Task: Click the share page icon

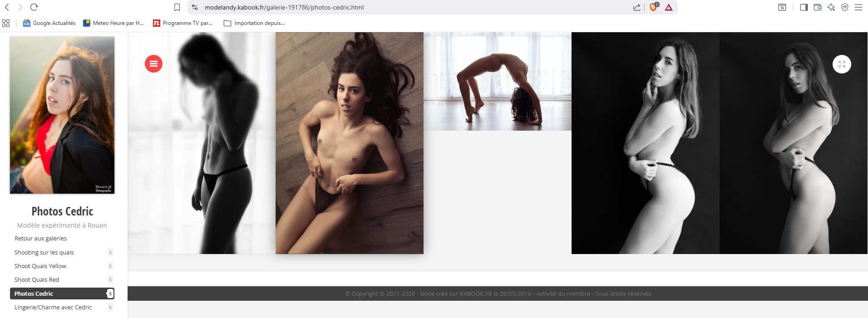Action: [637, 7]
